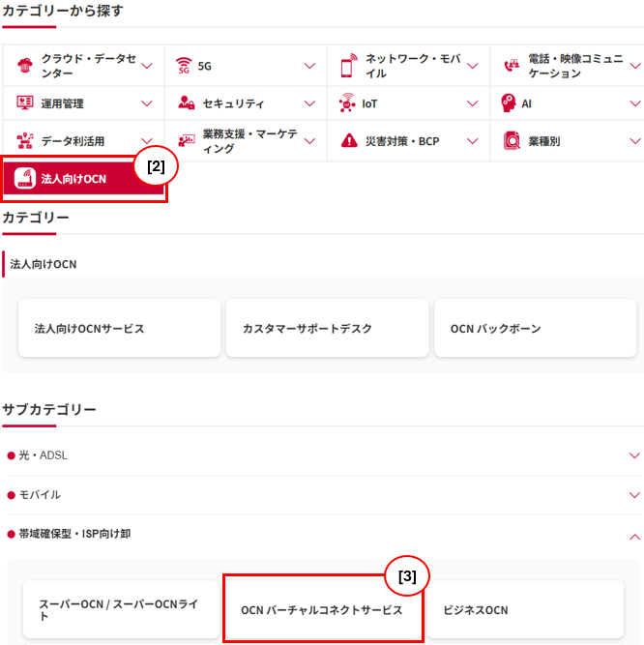Click the cloud data center icon
Viewport: 644px width, 645px height.
click(x=25, y=66)
